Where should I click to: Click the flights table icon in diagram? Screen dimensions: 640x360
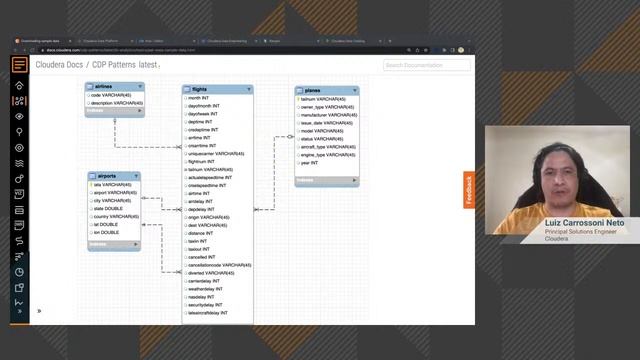pyautogui.click(x=187, y=89)
